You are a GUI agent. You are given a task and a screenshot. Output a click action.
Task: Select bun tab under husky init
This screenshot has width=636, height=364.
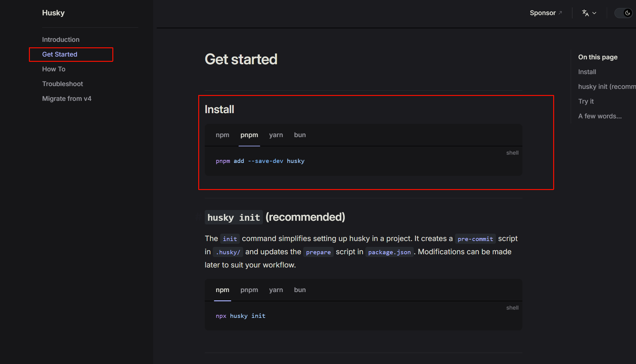300,290
